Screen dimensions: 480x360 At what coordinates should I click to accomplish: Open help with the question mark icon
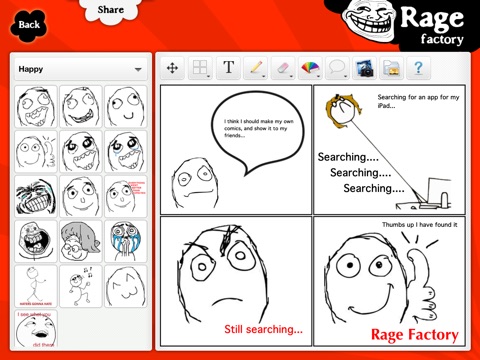tap(418, 68)
